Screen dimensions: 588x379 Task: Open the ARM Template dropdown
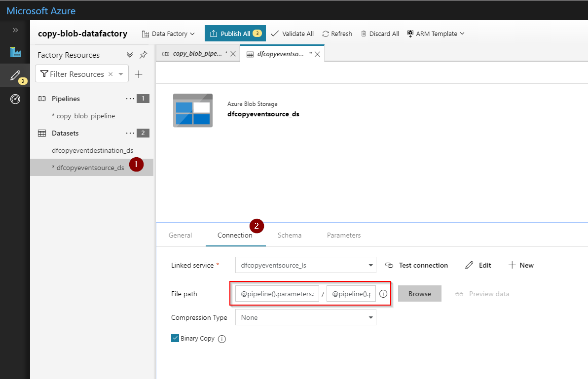pos(436,34)
